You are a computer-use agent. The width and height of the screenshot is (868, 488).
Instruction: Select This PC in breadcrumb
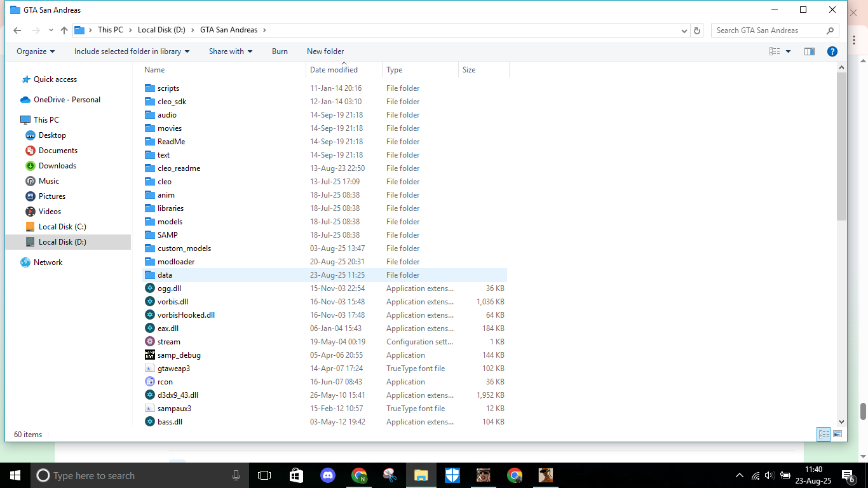click(111, 30)
